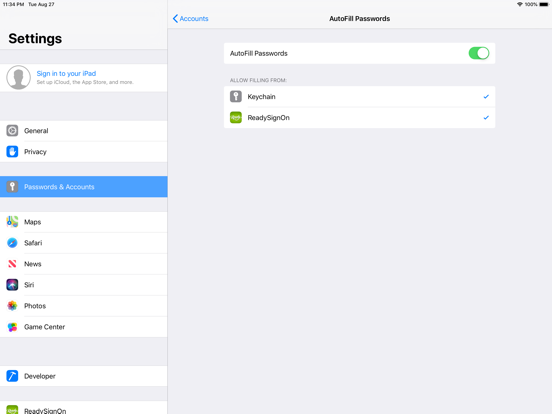Click the News app icon
Screen dimensions: 552x414
(x=12, y=264)
